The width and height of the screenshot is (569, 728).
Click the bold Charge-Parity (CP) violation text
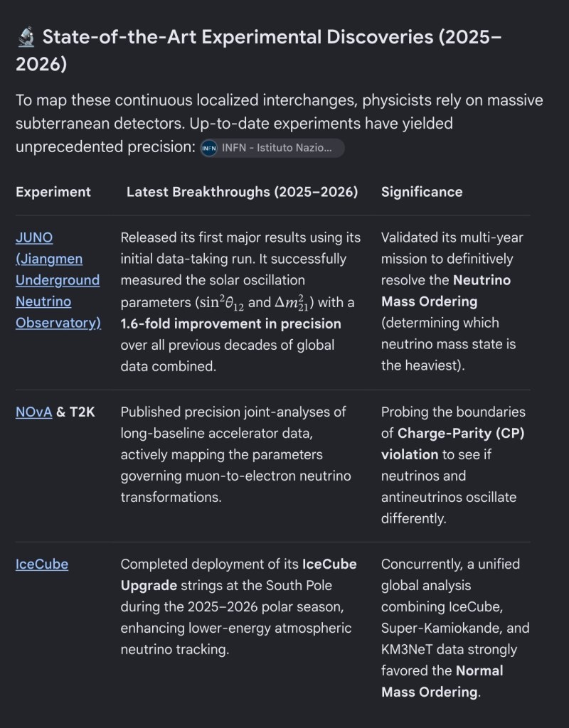453,444
